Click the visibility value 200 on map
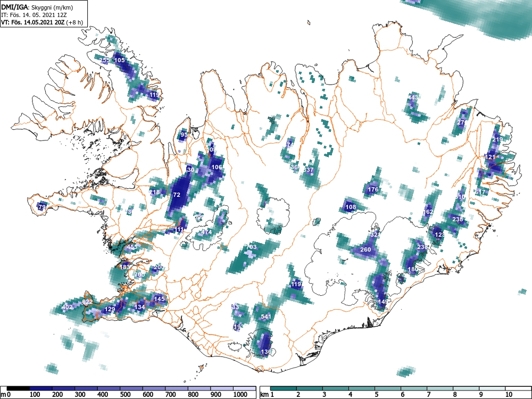 pyautogui.click(x=159, y=268)
